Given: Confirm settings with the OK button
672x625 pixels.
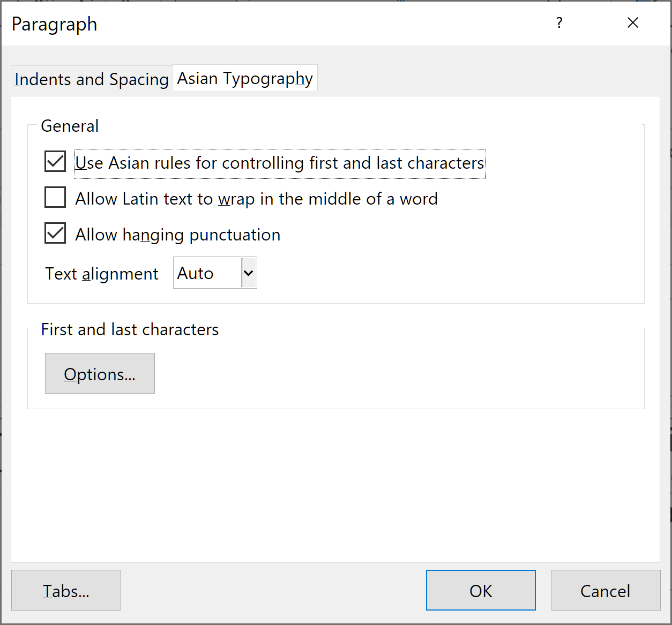Looking at the screenshot, I should 480,590.
